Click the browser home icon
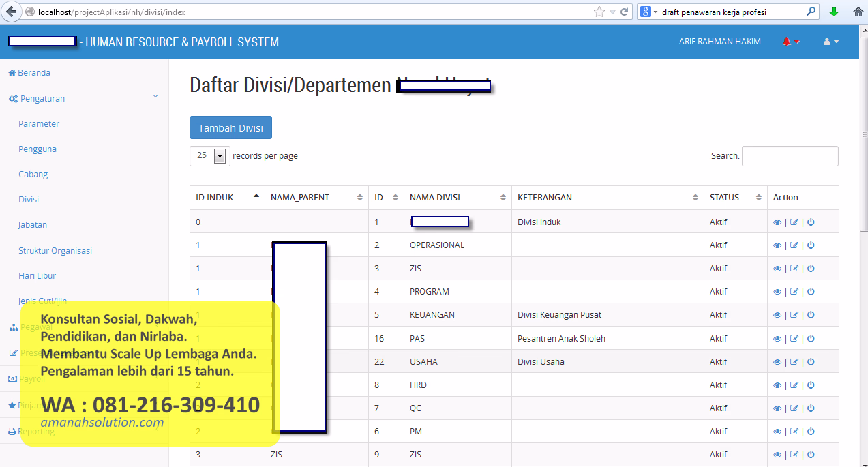868x467 pixels. pyautogui.click(x=858, y=12)
